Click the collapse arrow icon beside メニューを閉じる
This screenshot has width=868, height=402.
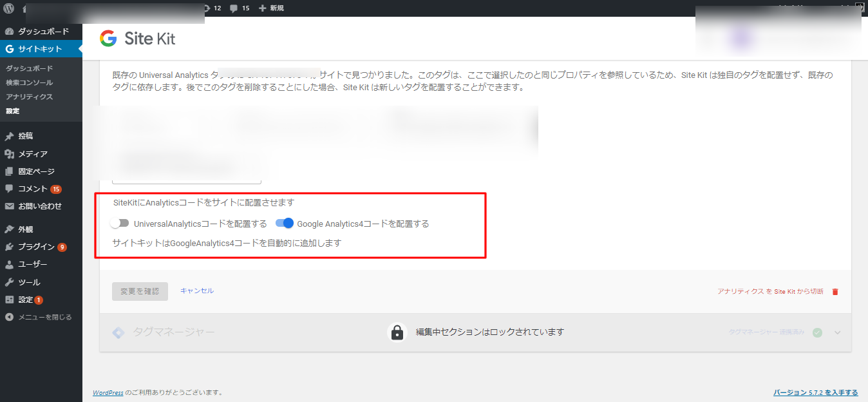9,317
